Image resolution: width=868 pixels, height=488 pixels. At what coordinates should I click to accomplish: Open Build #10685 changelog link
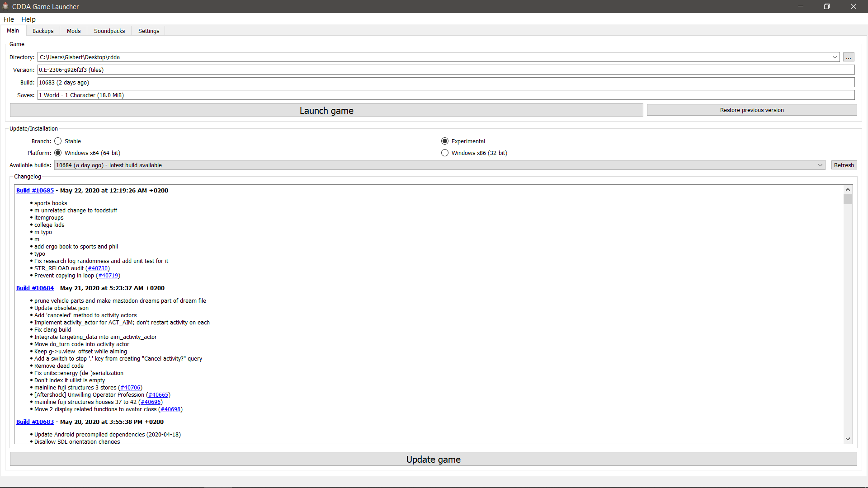pyautogui.click(x=35, y=191)
